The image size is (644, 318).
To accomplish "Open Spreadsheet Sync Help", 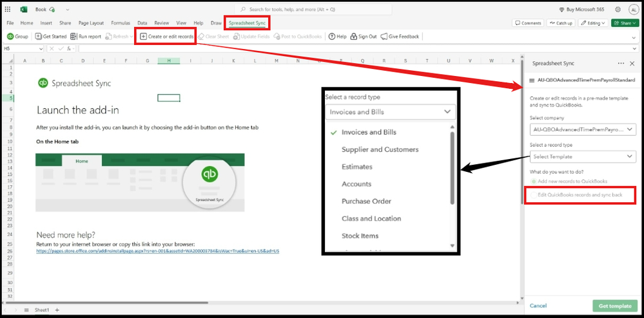I will click(x=338, y=37).
